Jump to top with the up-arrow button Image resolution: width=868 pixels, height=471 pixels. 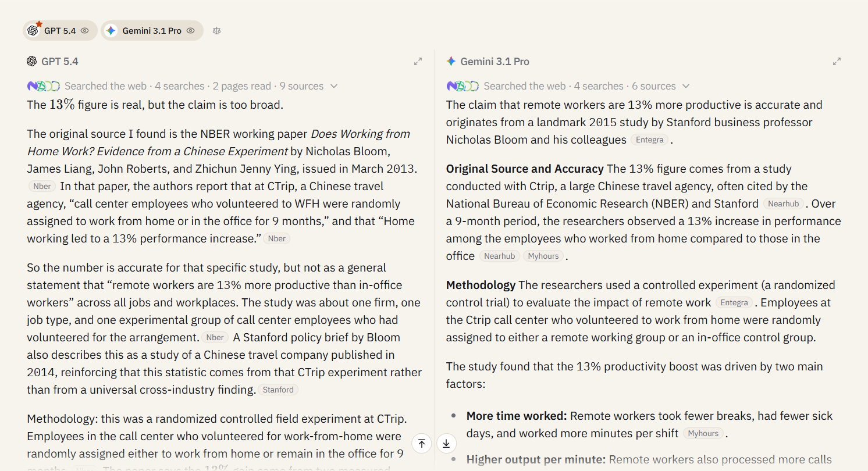(422, 444)
